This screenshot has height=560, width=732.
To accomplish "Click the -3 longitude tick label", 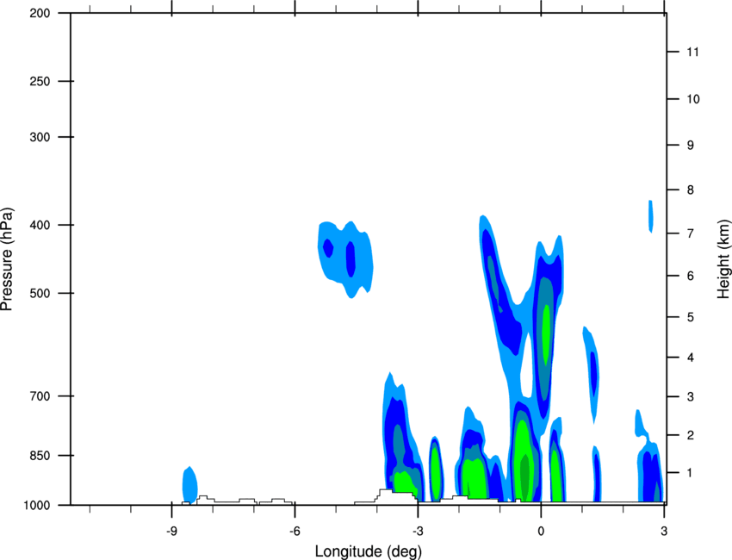I will point(418,531).
